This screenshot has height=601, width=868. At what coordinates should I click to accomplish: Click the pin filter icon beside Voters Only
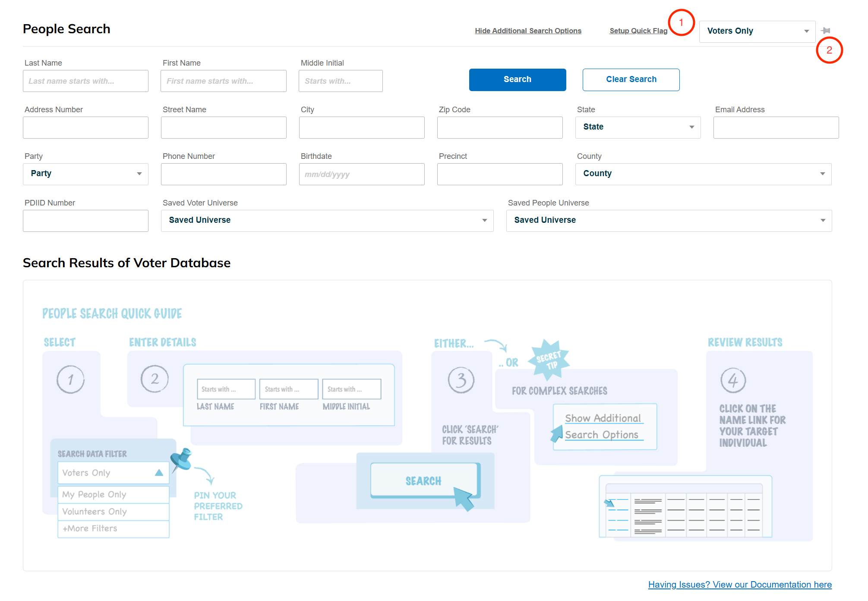825,31
